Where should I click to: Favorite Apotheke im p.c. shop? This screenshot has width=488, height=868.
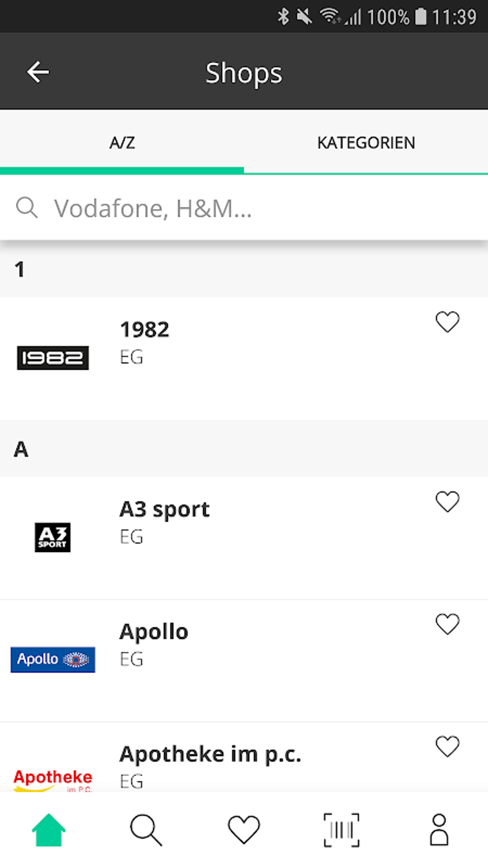click(x=447, y=746)
